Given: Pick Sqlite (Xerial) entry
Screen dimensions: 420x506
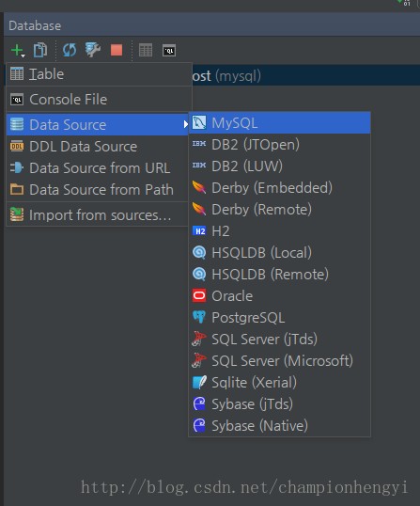Looking at the screenshot, I should click(x=279, y=383).
